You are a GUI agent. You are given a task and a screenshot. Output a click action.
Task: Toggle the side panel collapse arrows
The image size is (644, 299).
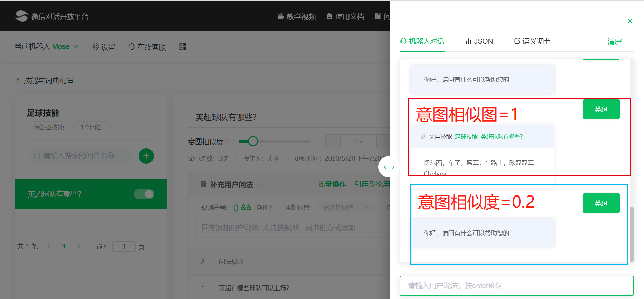[389, 167]
